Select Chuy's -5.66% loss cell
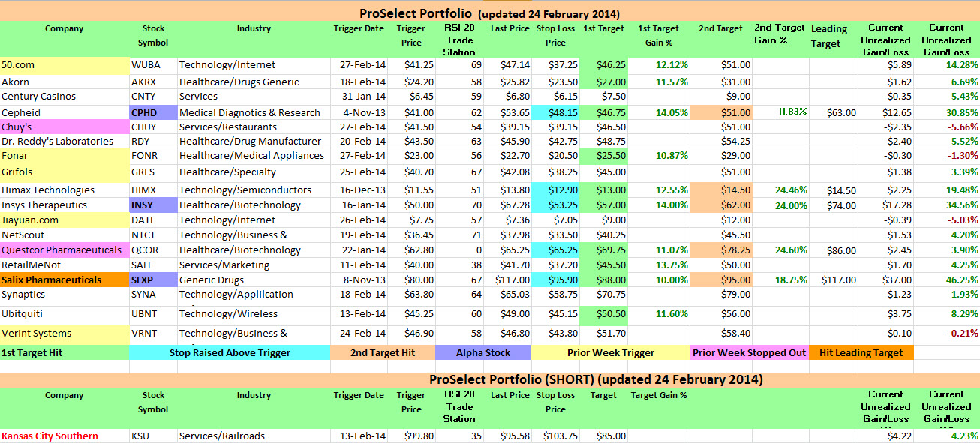980x443 pixels. [x=946, y=127]
